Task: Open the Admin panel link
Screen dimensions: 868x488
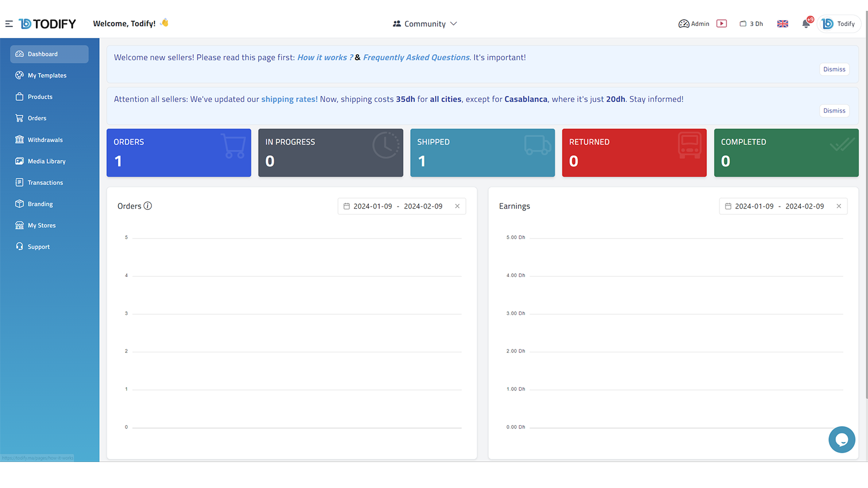Action: click(x=694, y=24)
